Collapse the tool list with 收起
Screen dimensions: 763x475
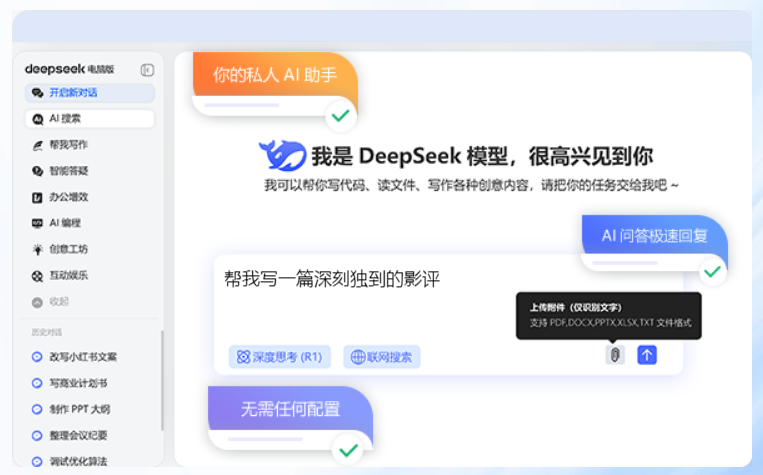(58, 301)
